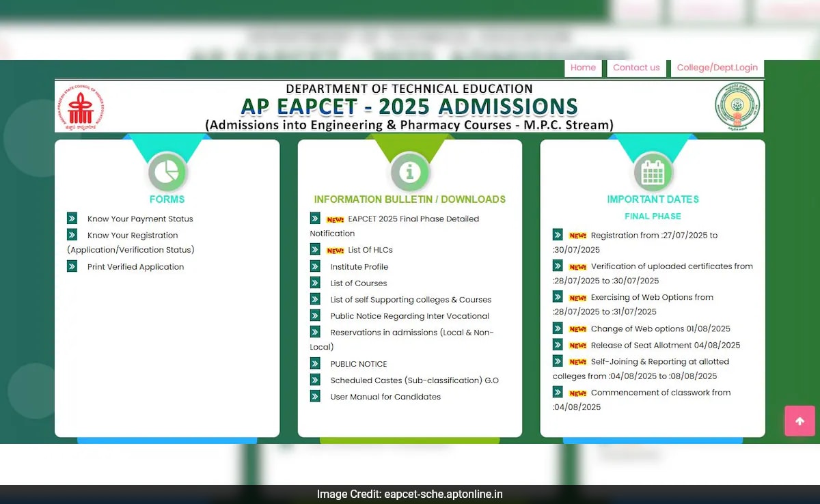Click the Department of Technical Education logo
The height and width of the screenshot is (504, 820).
[x=80, y=106]
